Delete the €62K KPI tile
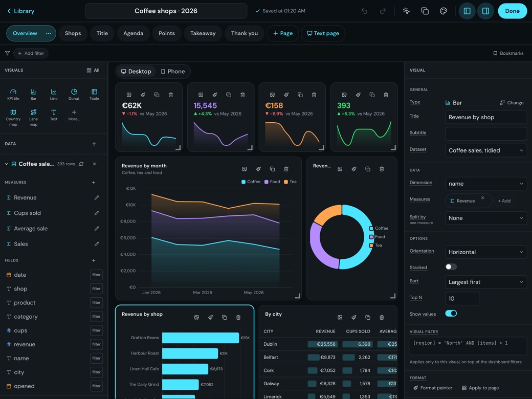Viewport: 532px width, 399px height. (x=171, y=95)
